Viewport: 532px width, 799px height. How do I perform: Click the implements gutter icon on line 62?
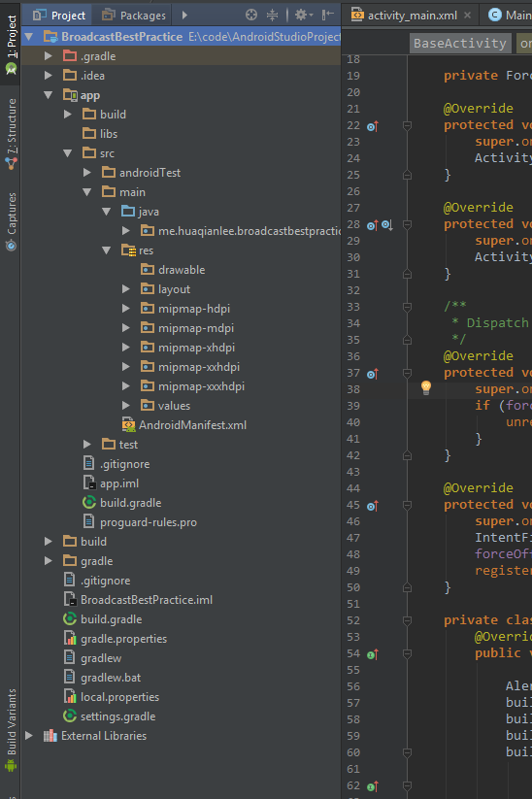click(373, 786)
